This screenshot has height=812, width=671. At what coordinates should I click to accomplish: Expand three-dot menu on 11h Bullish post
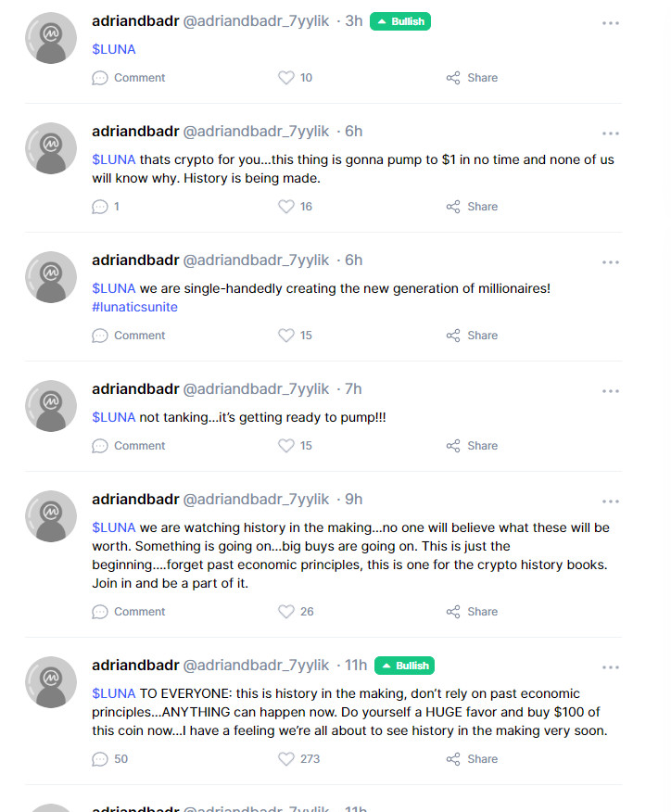pos(611,667)
